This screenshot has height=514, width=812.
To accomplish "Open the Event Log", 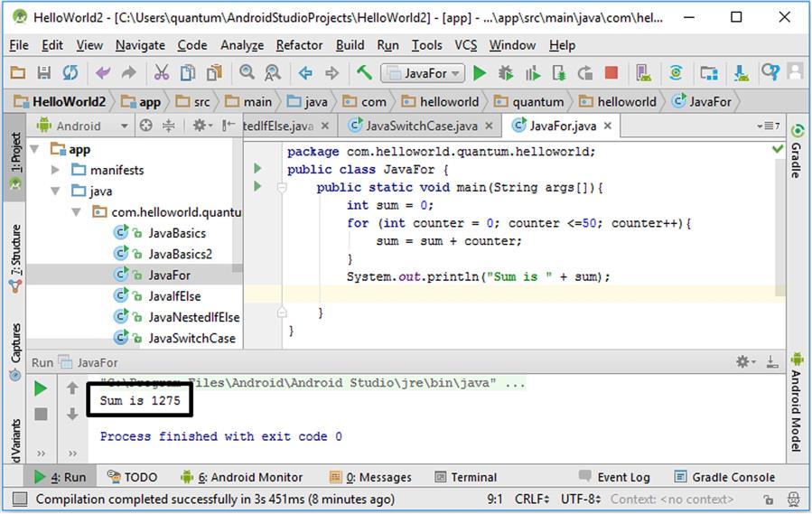I will tap(614, 477).
